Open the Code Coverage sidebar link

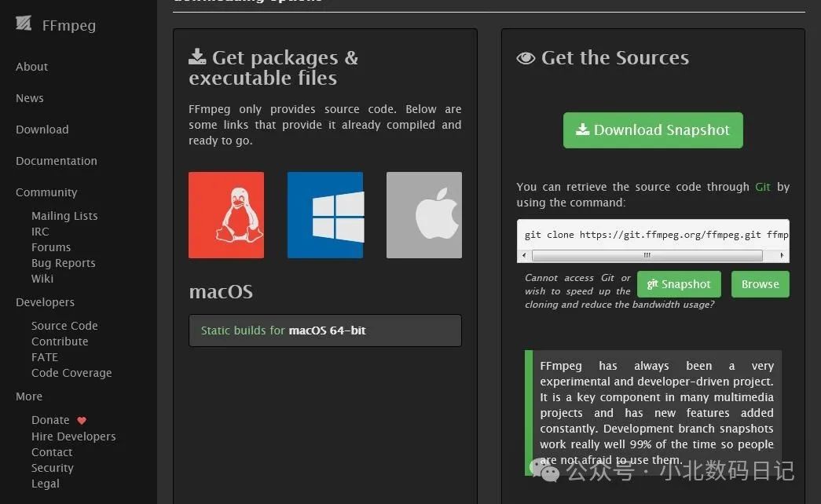(71, 373)
